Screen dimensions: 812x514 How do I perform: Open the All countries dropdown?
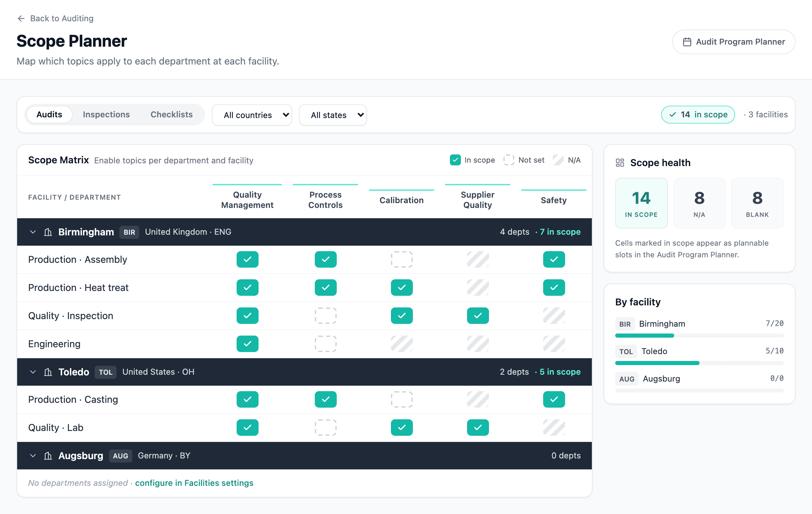tap(252, 115)
